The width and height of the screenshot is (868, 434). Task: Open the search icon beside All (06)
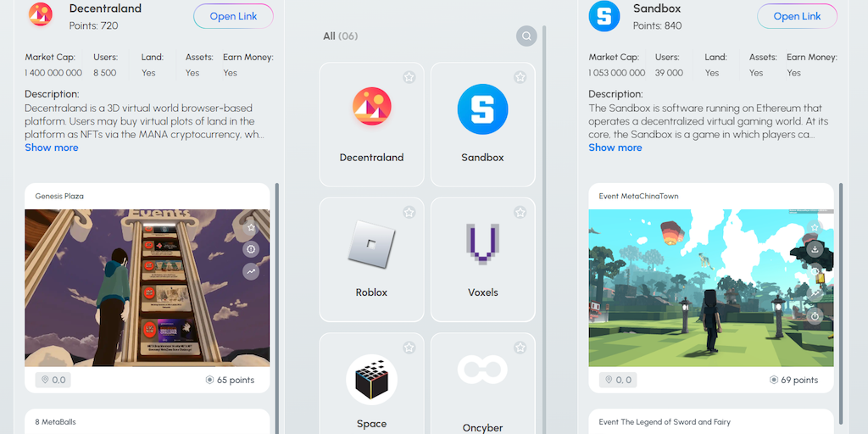point(526,36)
